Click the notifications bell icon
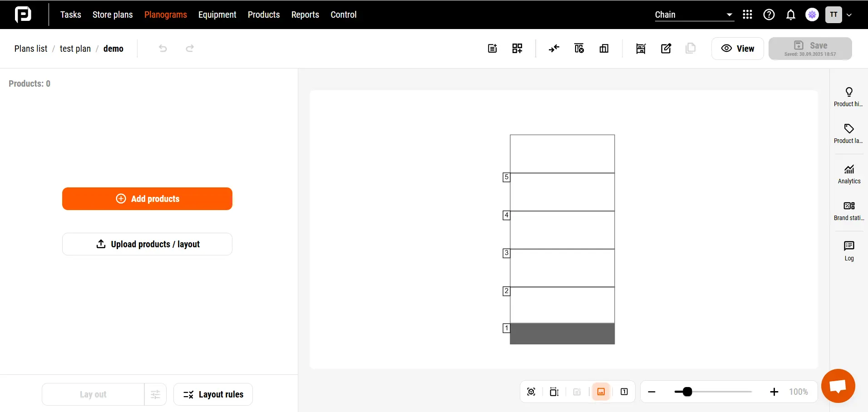This screenshot has width=868, height=412. (x=791, y=15)
